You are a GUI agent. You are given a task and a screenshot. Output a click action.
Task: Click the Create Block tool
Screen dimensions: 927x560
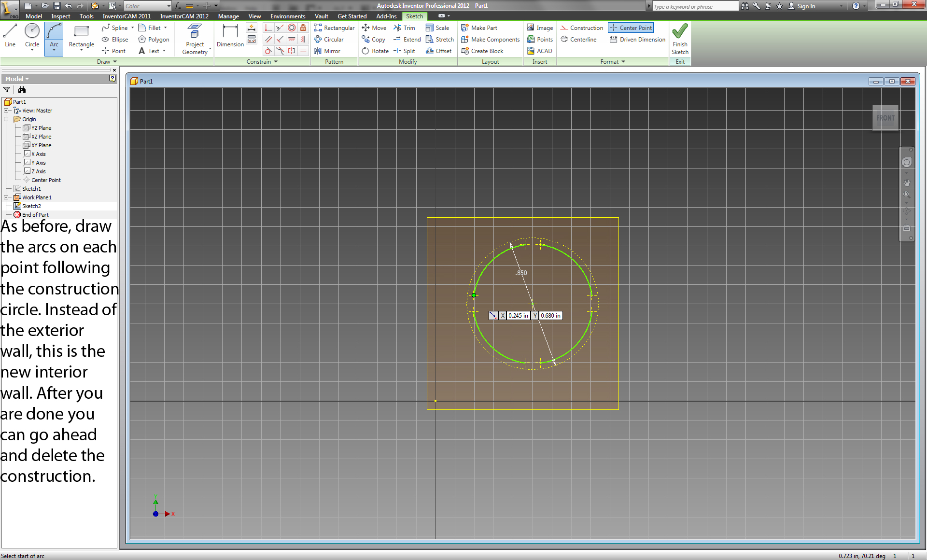point(482,51)
